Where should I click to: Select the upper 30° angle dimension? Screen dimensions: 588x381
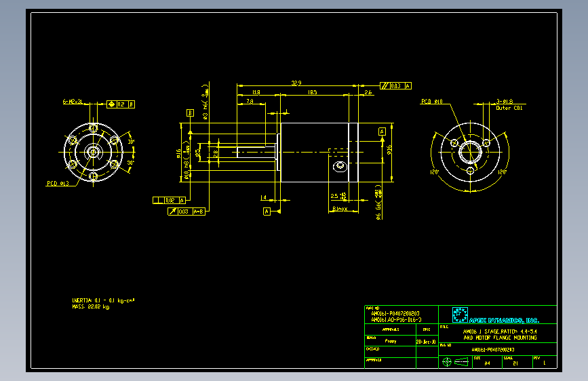[x=131, y=142]
